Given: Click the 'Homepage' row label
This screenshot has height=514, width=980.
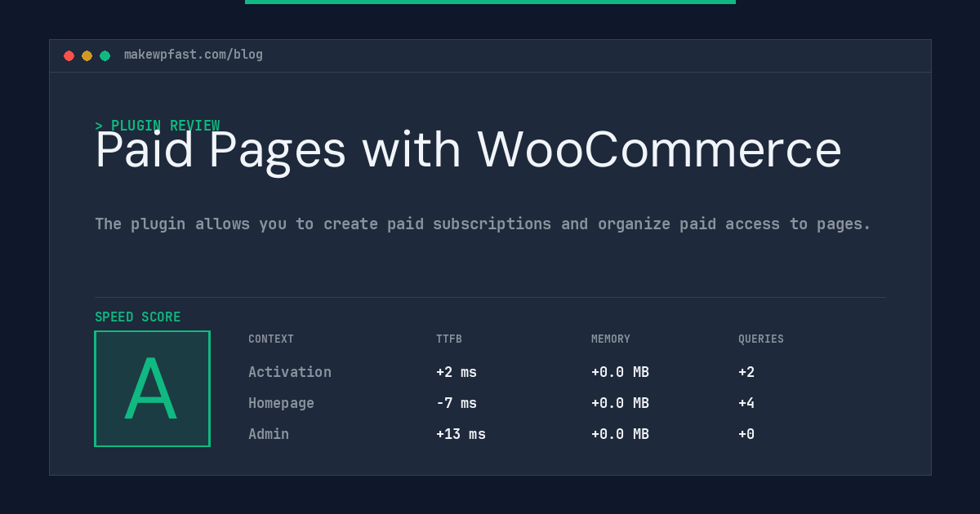Looking at the screenshot, I should (281, 403).
